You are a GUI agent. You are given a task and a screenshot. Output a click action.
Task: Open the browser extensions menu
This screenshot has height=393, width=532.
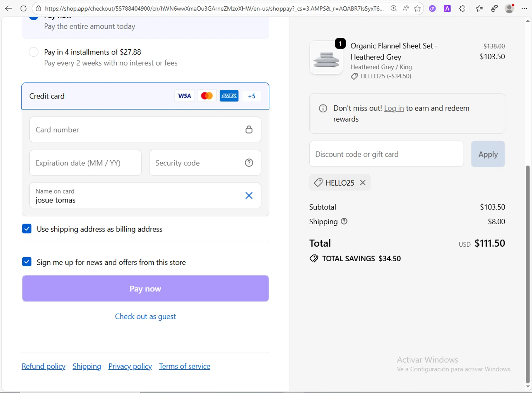[x=462, y=9]
